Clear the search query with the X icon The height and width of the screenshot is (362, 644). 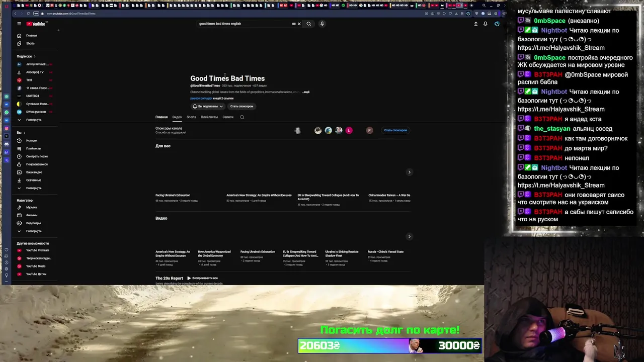(x=299, y=24)
